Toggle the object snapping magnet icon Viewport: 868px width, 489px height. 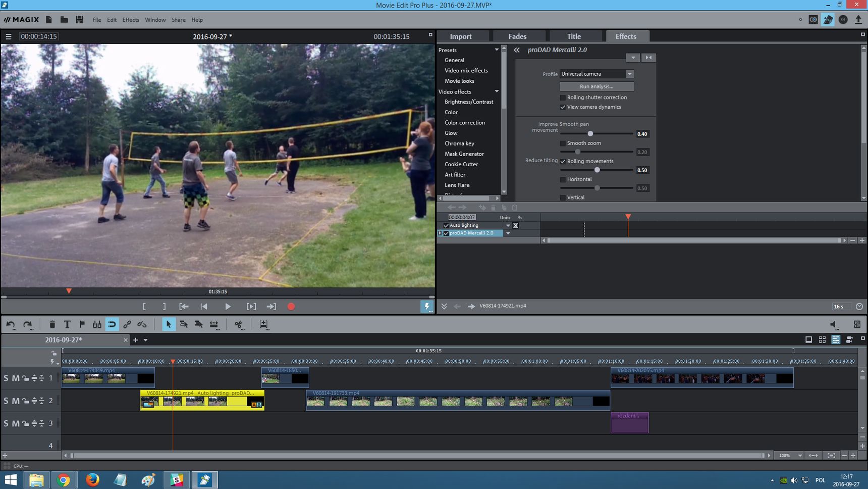[x=112, y=324]
